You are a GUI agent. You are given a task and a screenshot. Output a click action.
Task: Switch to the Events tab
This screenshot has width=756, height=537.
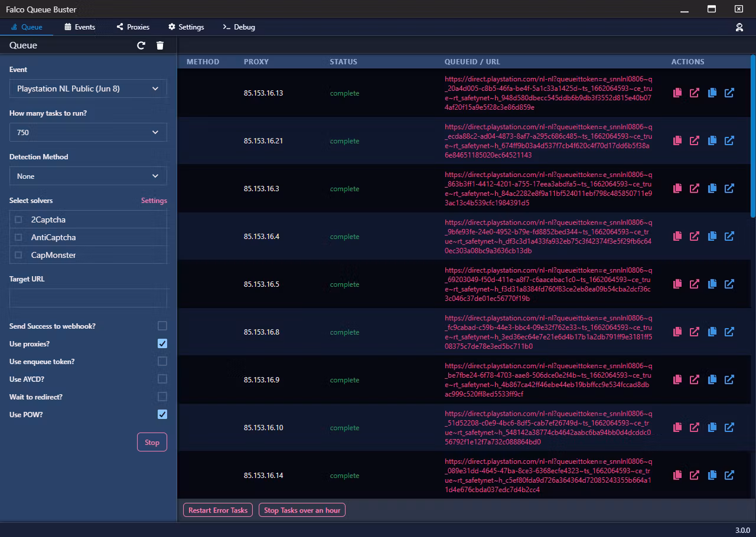[80, 27]
